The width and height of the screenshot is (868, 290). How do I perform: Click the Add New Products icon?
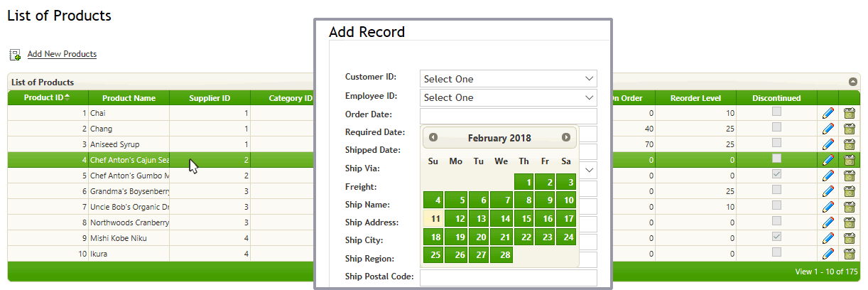(15, 55)
